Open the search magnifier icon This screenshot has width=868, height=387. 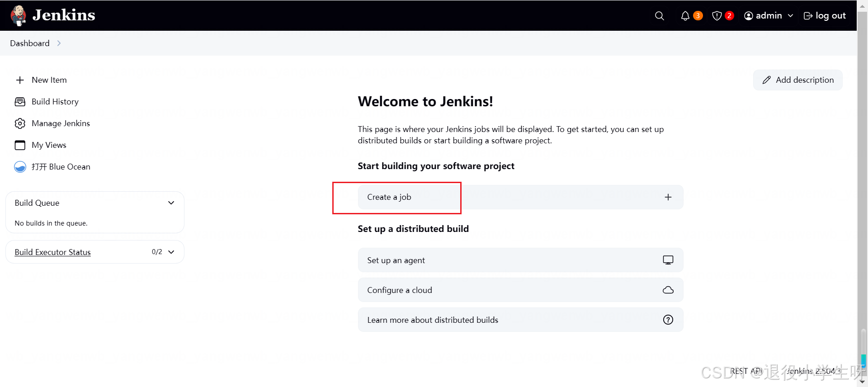[x=660, y=16]
